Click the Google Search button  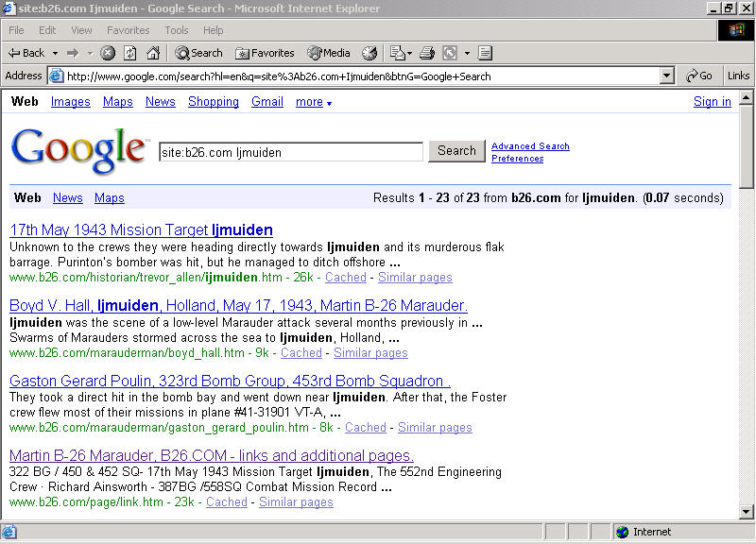pos(456,151)
